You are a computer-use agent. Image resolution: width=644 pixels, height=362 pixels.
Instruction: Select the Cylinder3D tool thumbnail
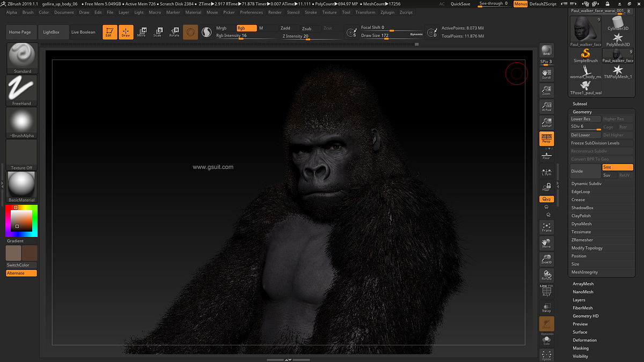(618, 23)
